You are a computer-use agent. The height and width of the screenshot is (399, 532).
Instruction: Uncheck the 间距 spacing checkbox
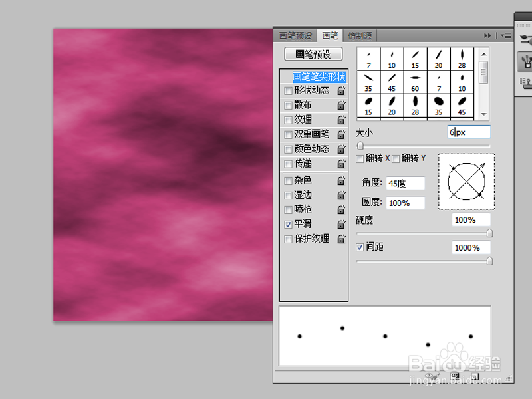360,247
